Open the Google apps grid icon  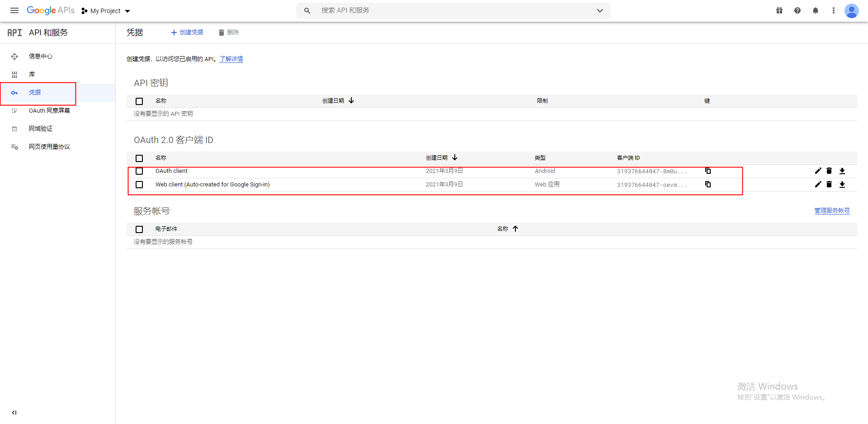point(779,10)
